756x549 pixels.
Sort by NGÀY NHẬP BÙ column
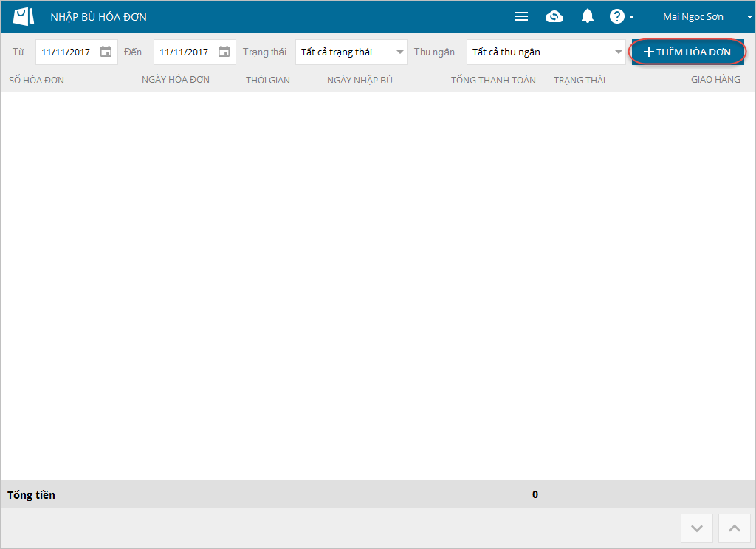click(x=360, y=80)
